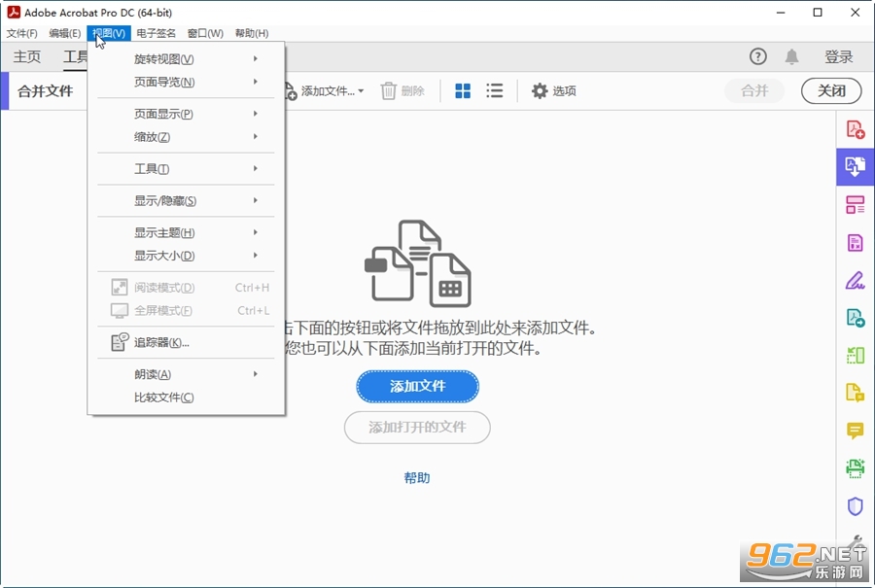This screenshot has width=875, height=588.
Task: Open the 电子签名 menu
Action: tap(157, 33)
